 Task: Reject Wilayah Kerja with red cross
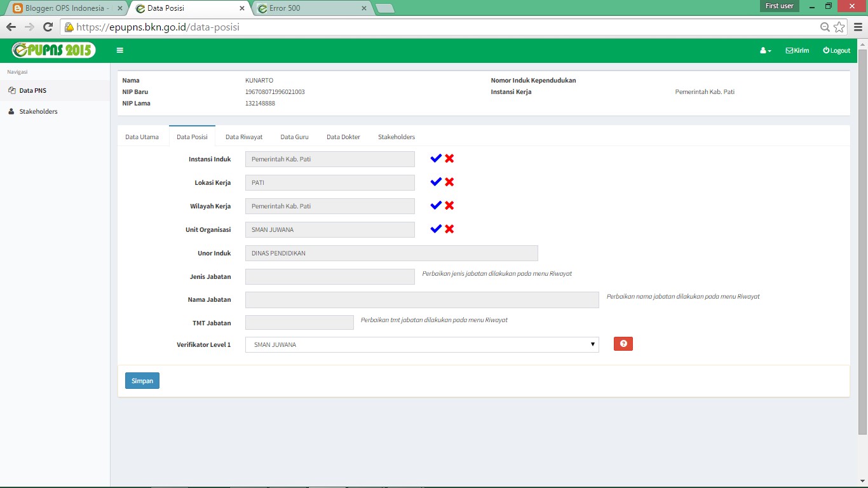pos(449,205)
